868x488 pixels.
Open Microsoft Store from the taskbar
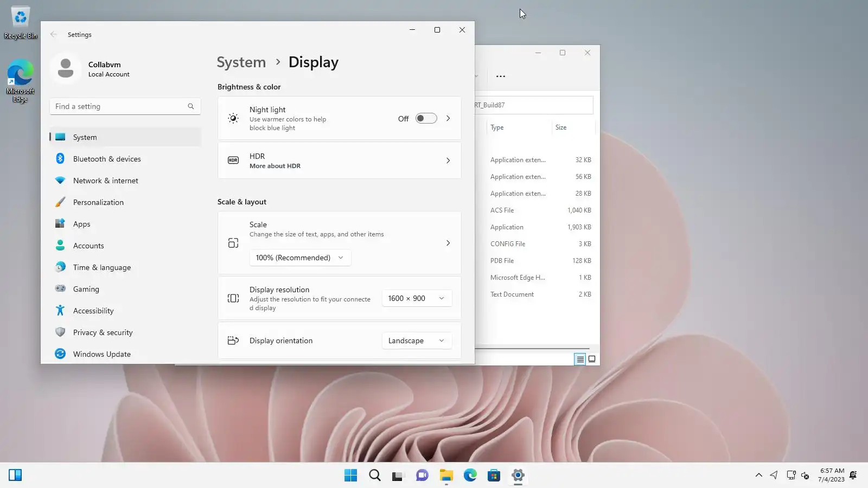click(494, 476)
